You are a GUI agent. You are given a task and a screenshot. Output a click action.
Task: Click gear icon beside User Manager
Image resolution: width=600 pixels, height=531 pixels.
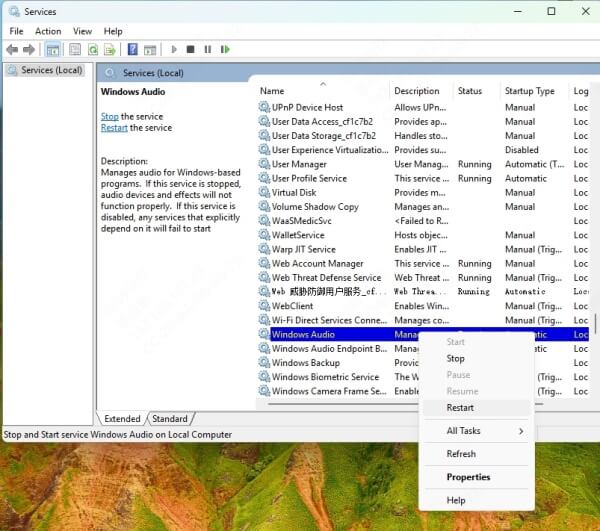pyautogui.click(x=264, y=164)
